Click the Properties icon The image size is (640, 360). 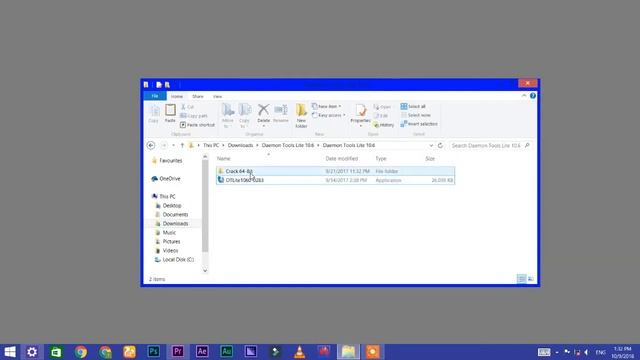360,110
